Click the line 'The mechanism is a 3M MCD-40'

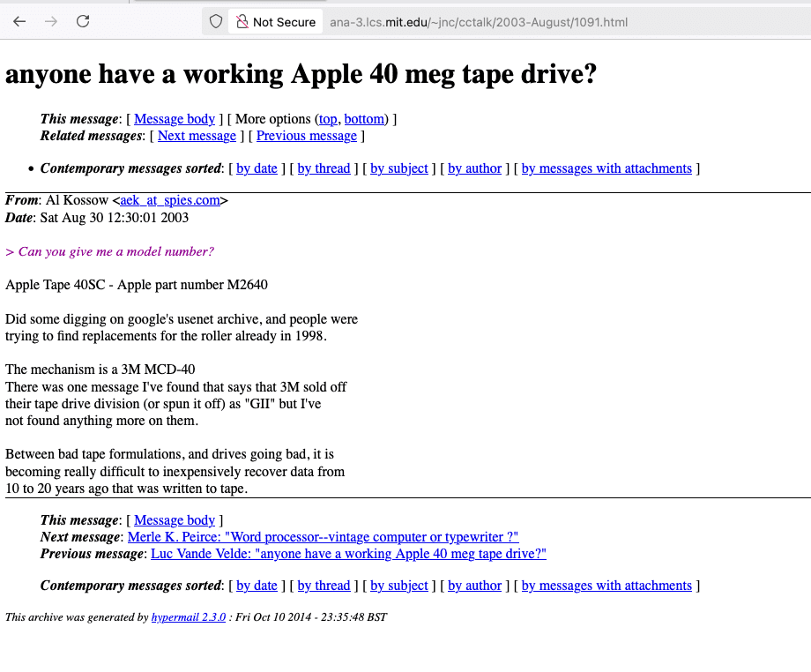click(x=100, y=370)
